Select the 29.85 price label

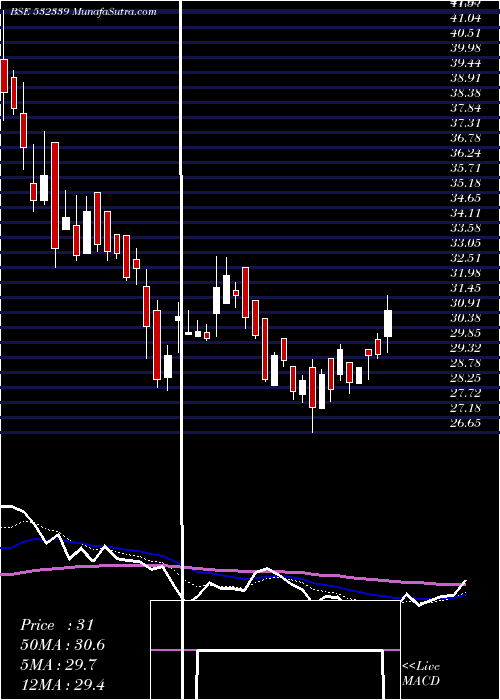coord(465,333)
